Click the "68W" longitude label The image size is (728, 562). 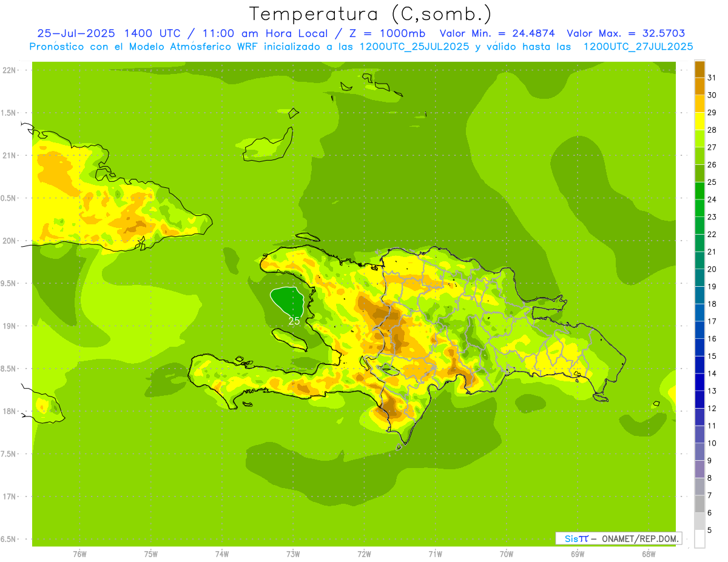coord(649,554)
